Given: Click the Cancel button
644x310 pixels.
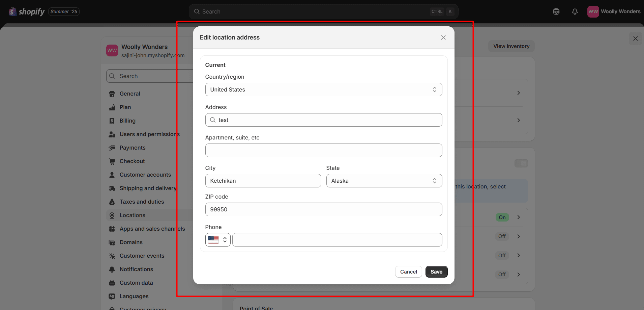Looking at the screenshot, I should coord(409,272).
